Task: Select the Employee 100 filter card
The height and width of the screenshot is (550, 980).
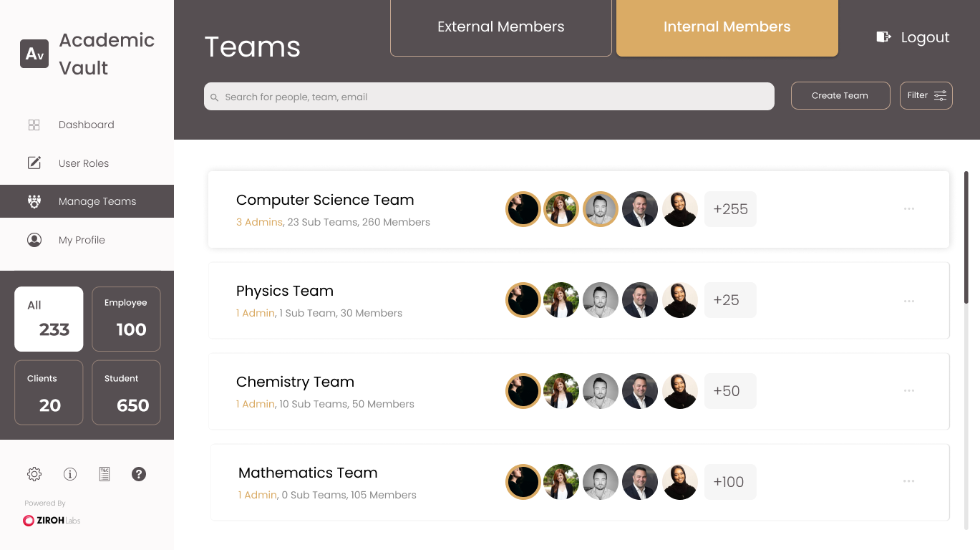Action: click(x=126, y=319)
